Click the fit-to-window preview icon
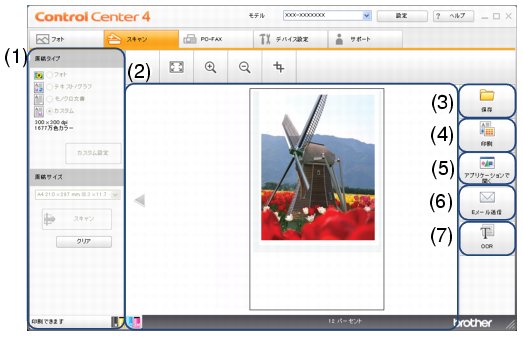 point(176,67)
